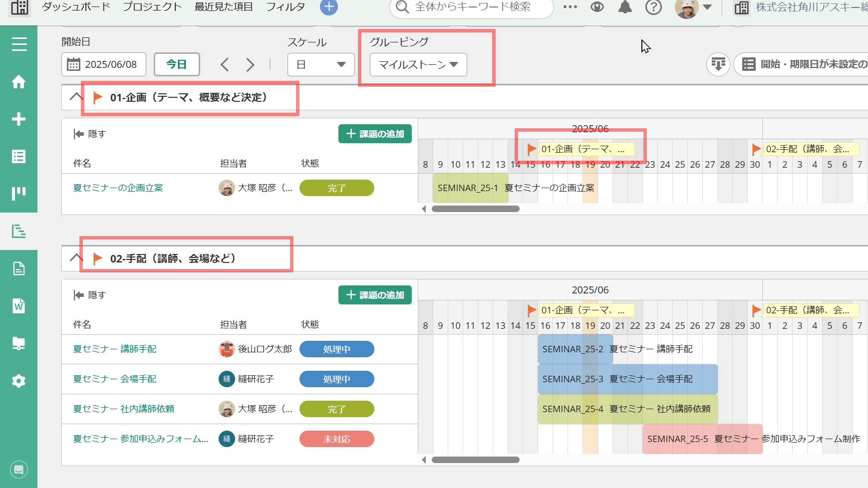Open the Wiki icon in the sidebar
868x488 pixels.
[19, 305]
